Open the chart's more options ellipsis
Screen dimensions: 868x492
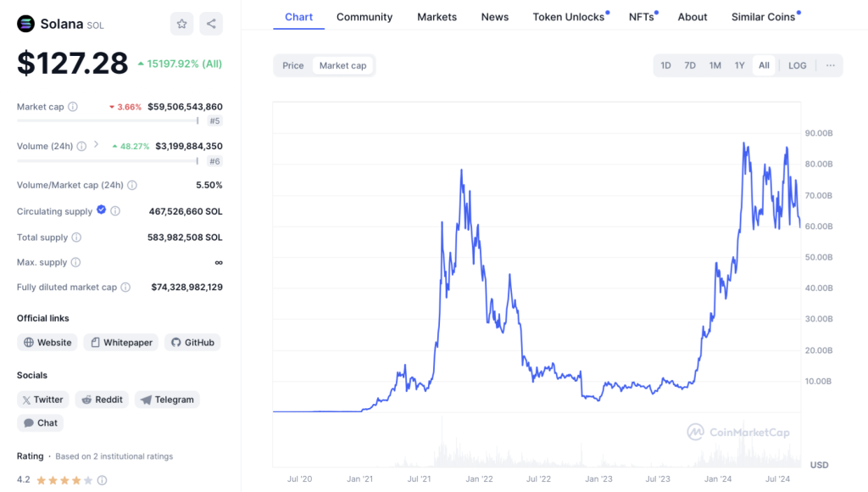point(831,65)
